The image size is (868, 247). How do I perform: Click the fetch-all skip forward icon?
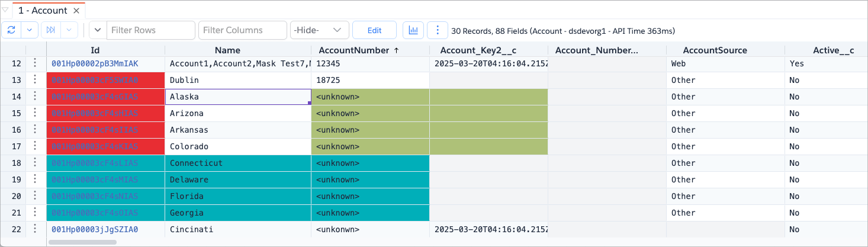pyautogui.click(x=51, y=30)
